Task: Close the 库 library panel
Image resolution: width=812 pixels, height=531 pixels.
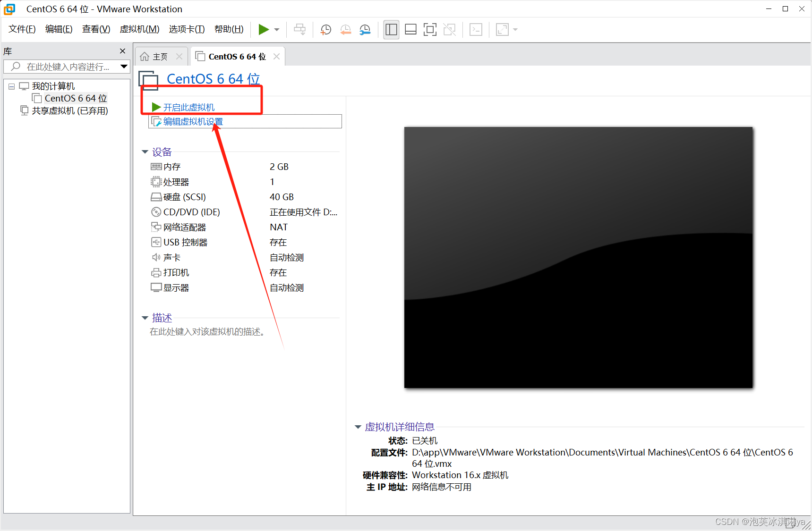Action: 123,51
